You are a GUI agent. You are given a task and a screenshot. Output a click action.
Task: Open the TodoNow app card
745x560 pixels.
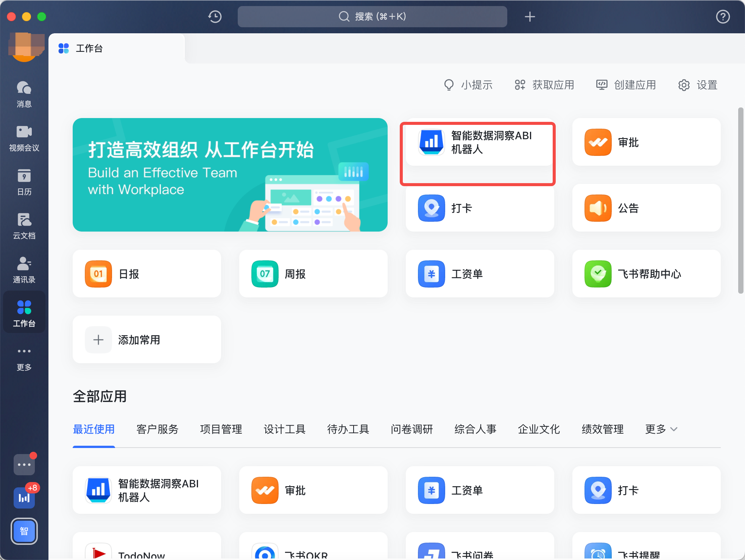pyautogui.click(x=147, y=546)
